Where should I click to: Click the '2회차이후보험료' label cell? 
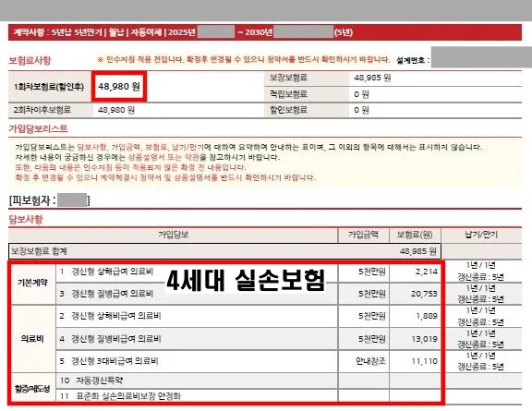(x=51, y=110)
